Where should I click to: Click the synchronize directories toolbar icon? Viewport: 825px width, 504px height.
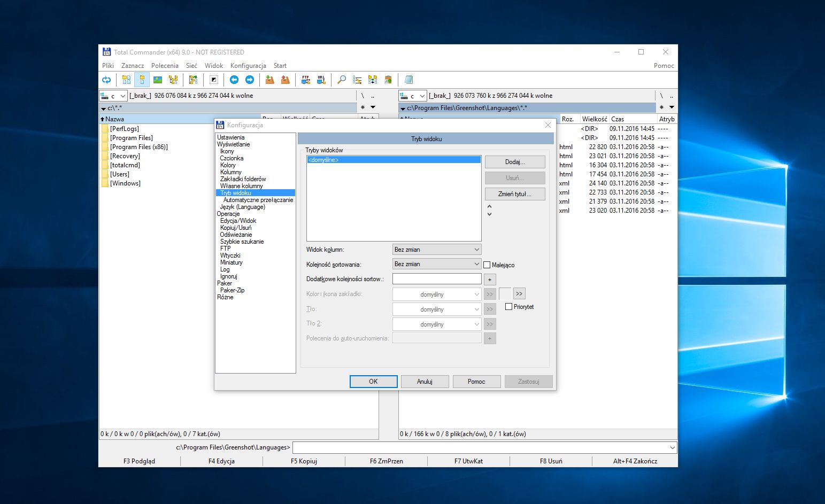(373, 80)
